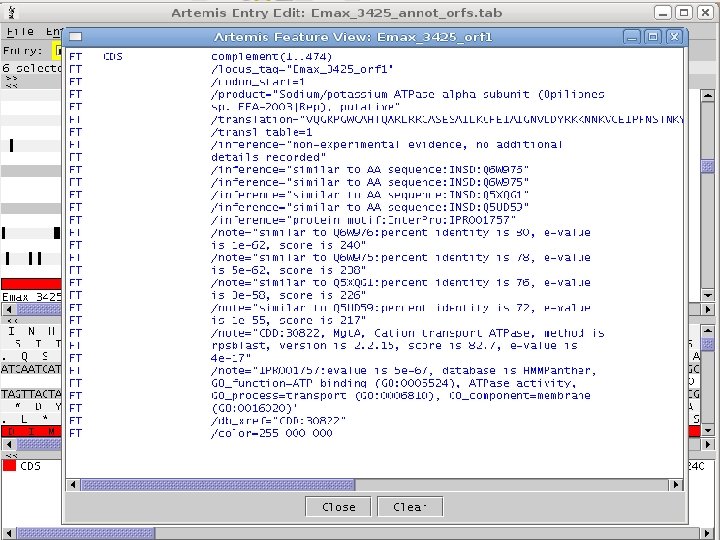720x540 pixels.
Task: Click the Clear button in Feature View
Action: (x=410, y=507)
